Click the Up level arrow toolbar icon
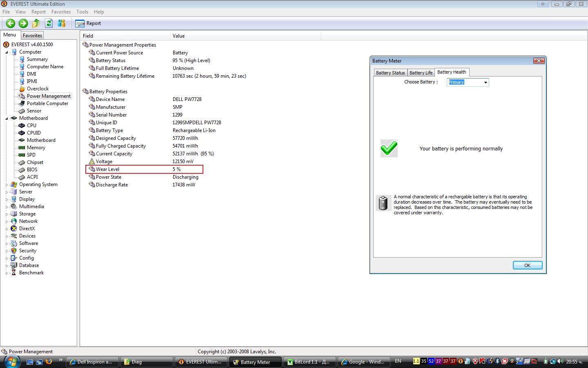 coord(36,23)
